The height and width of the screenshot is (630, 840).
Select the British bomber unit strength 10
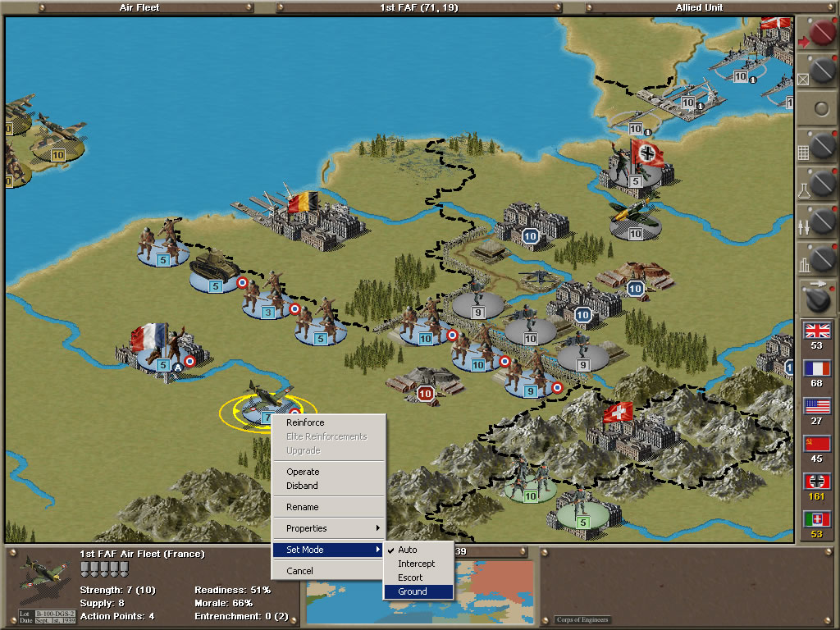(x=58, y=140)
